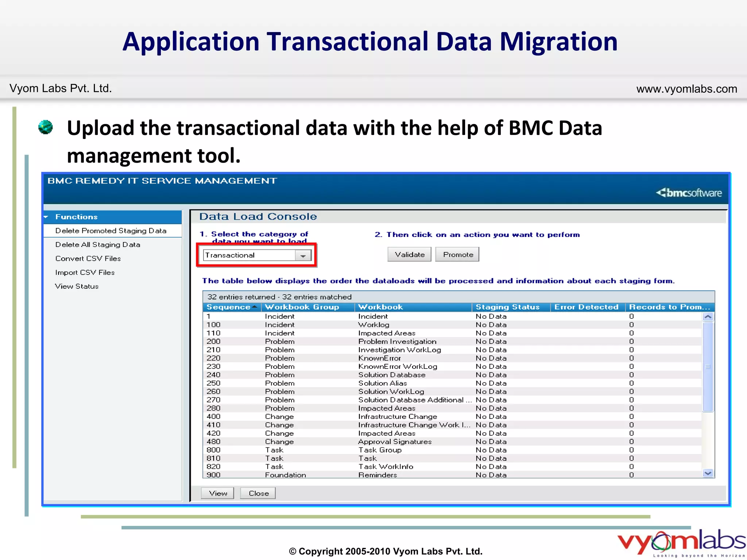Select the Investigation WorkLog row
This screenshot has height=560, width=747.
click(x=452, y=350)
